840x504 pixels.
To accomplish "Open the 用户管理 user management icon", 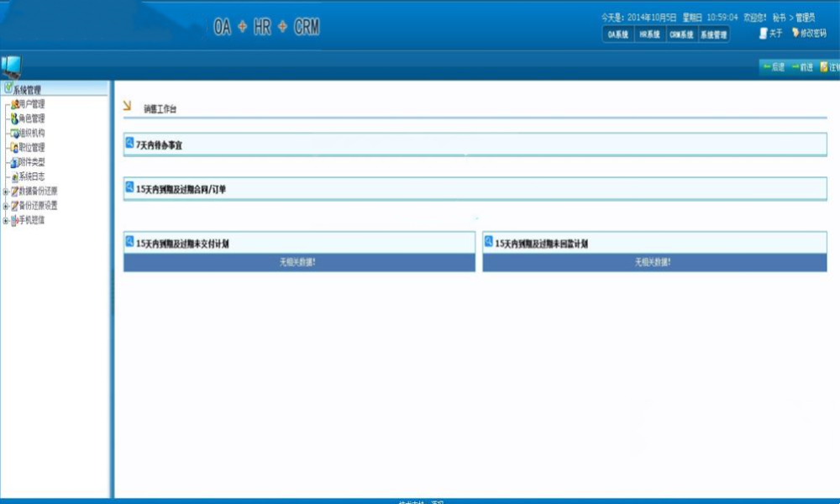I will [14, 104].
